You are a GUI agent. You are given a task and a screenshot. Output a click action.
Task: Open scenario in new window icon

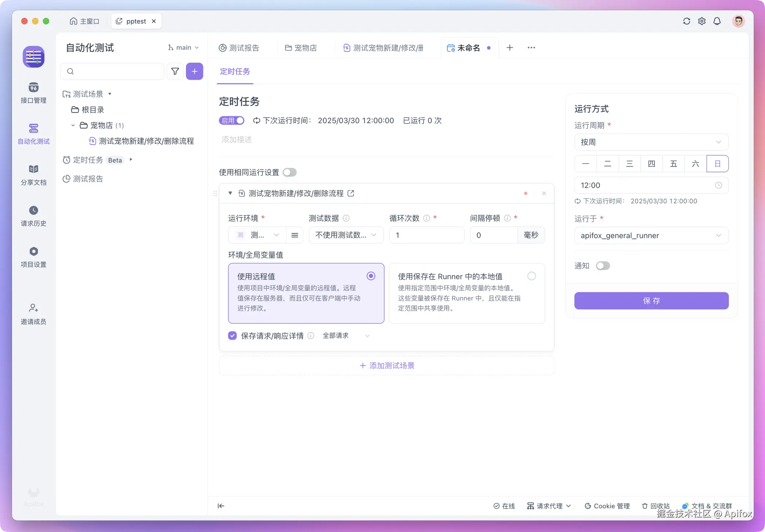pyautogui.click(x=351, y=193)
